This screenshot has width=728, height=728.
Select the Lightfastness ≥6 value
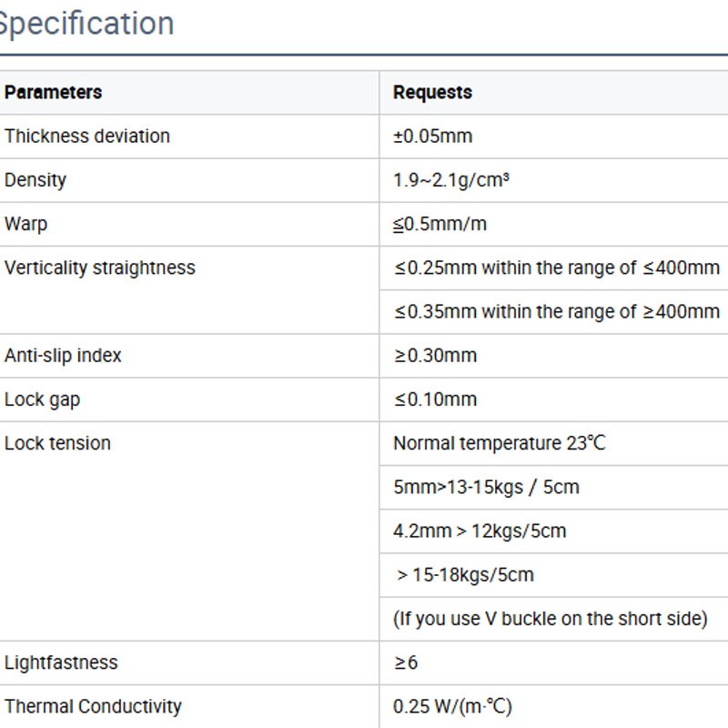(406, 662)
